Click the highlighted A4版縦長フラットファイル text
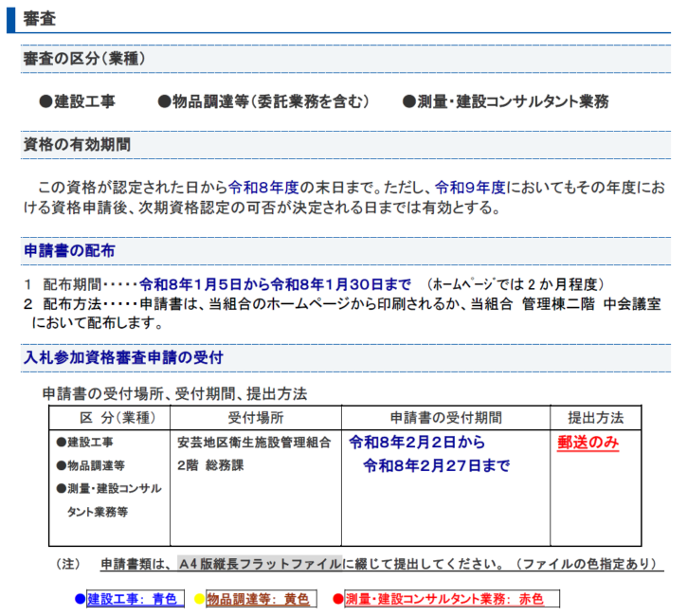Screen dimensions: 687x616 (x=259, y=564)
